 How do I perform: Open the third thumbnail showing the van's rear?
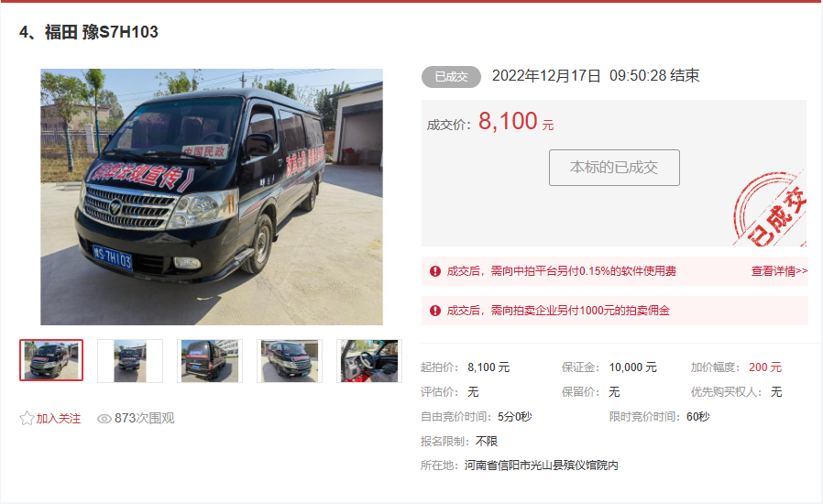pos(210,361)
